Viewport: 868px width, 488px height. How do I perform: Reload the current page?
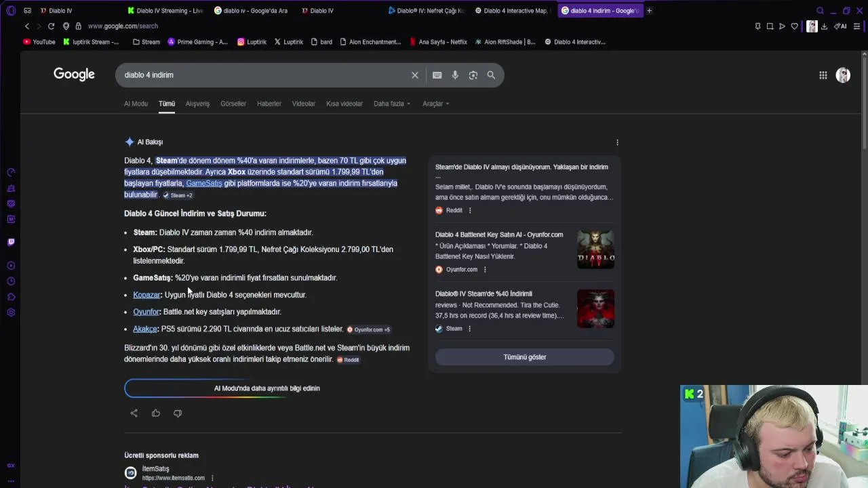tap(51, 26)
